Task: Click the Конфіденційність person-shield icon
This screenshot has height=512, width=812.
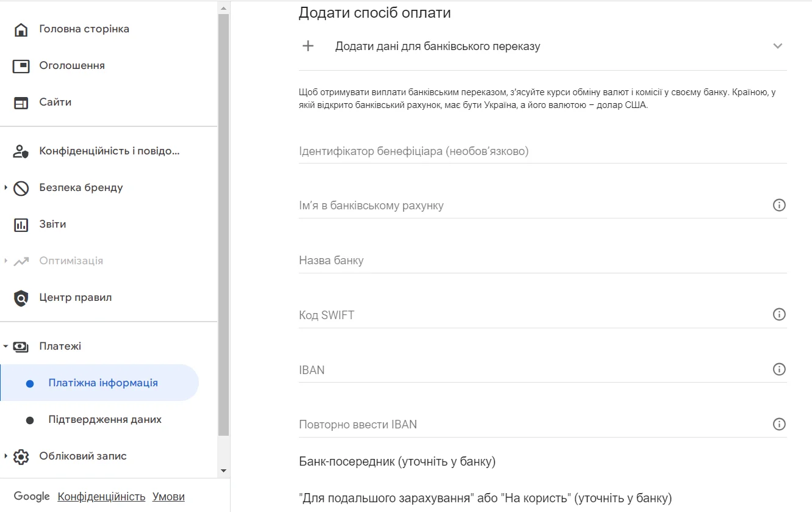Action: tap(21, 151)
